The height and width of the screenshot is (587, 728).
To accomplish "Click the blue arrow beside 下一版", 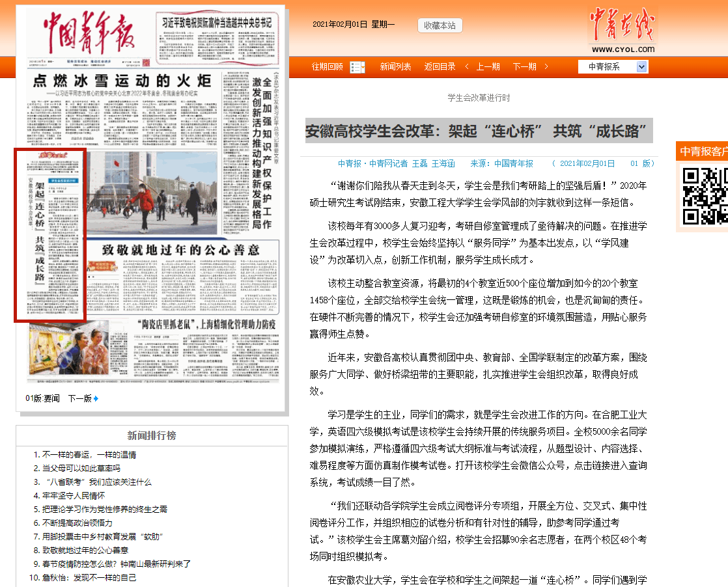I will coord(96,398).
